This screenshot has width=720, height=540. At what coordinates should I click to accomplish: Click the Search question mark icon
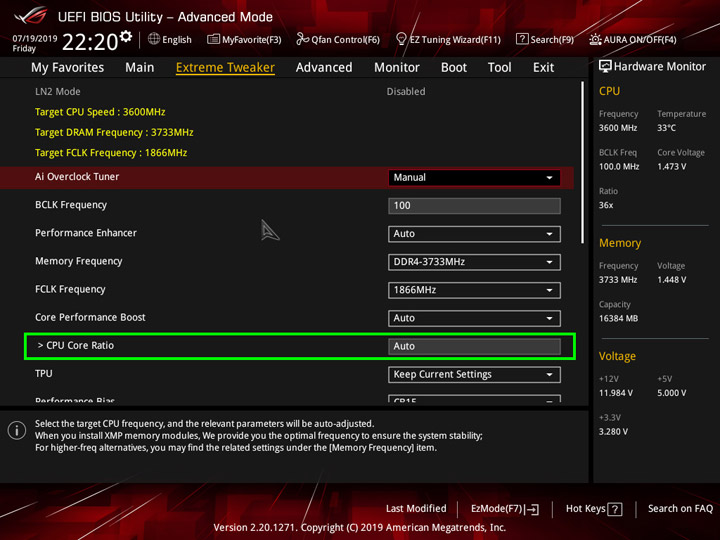pos(522,39)
